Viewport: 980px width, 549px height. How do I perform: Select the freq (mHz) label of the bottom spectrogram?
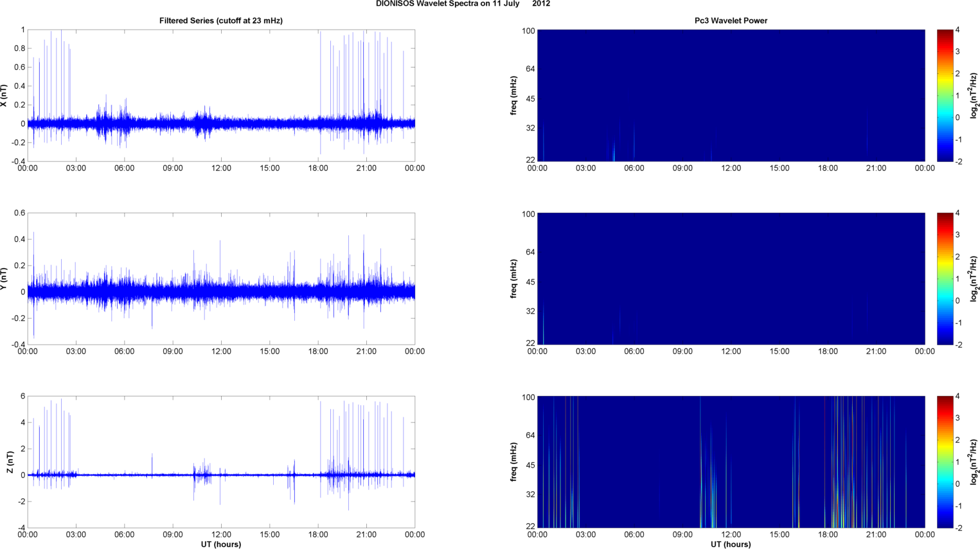514,462
